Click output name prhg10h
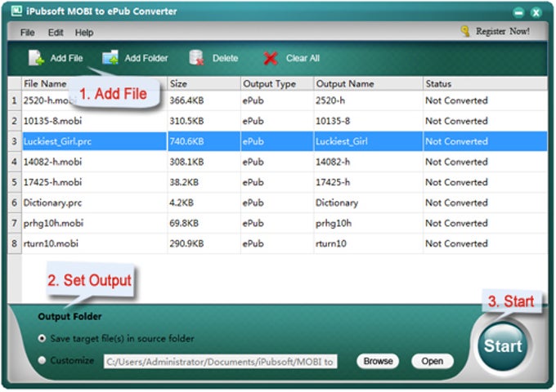Viewport: 556px width, 392px height. (x=334, y=224)
